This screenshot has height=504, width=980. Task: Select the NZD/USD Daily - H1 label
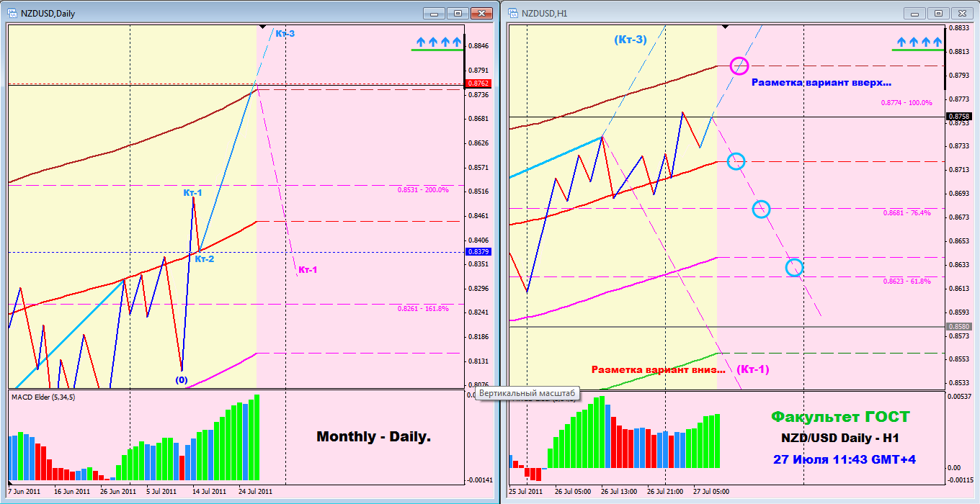tap(840, 438)
